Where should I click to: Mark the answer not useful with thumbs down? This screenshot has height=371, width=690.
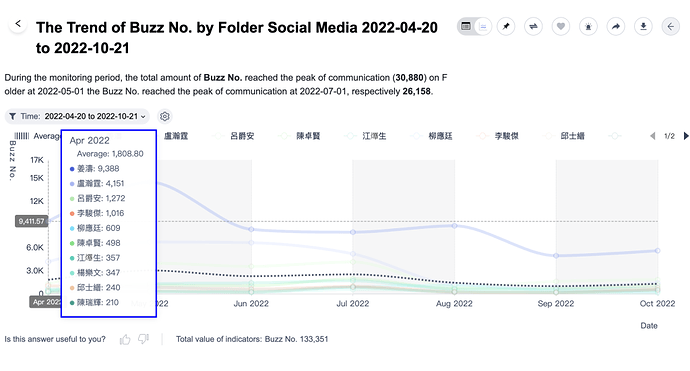143,339
